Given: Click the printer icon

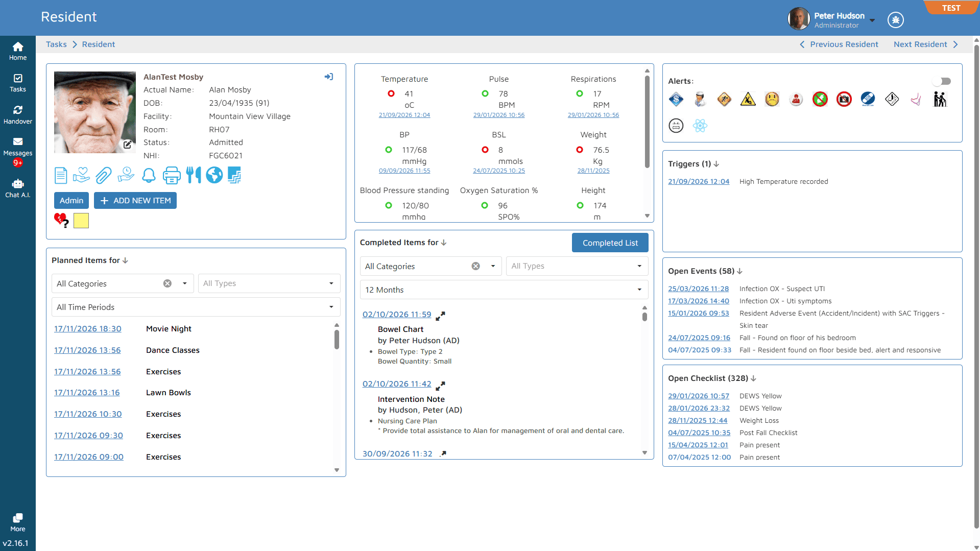Looking at the screenshot, I should pyautogui.click(x=172, y=175).
